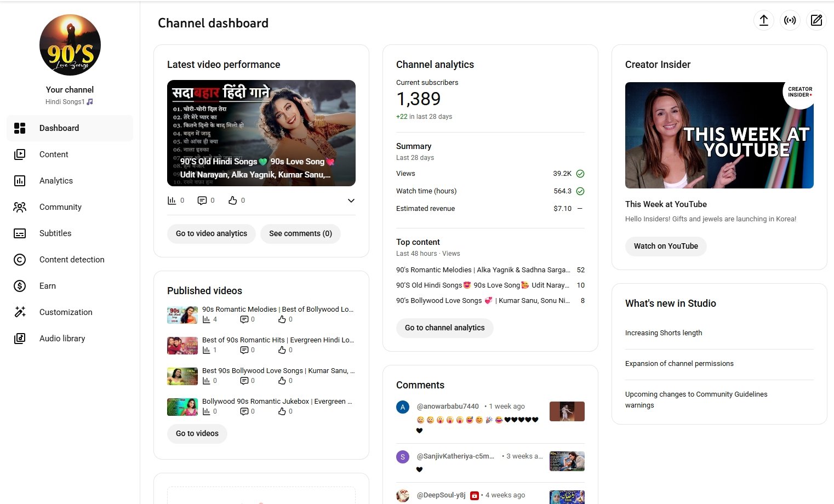Open the Creator Insider video thumbnail
834x504 pixels.
click(x=719, y=135)
